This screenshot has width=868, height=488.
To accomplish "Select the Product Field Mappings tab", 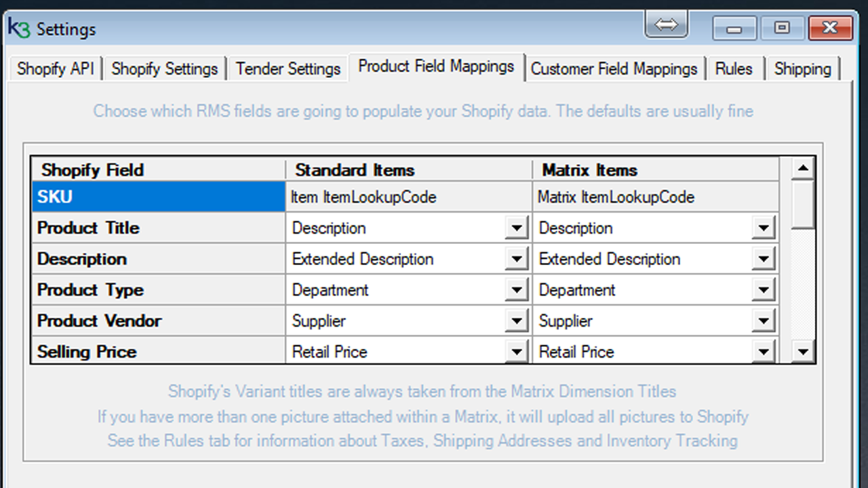I will point(436,66).
